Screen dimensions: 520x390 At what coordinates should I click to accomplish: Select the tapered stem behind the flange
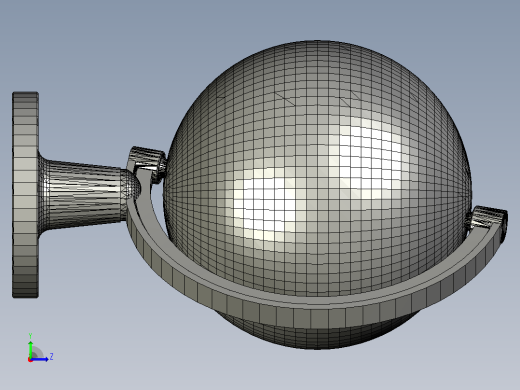pyautogui.click(x=83, y=195)
